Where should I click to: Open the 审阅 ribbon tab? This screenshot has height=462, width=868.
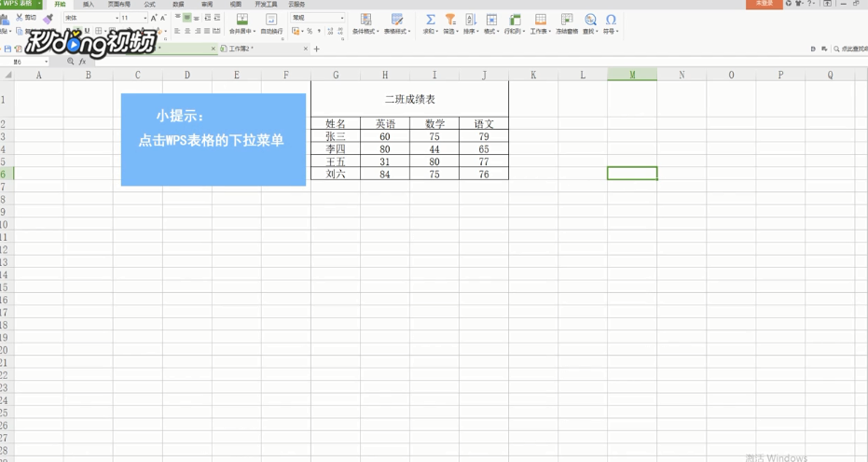pos(207,4)
